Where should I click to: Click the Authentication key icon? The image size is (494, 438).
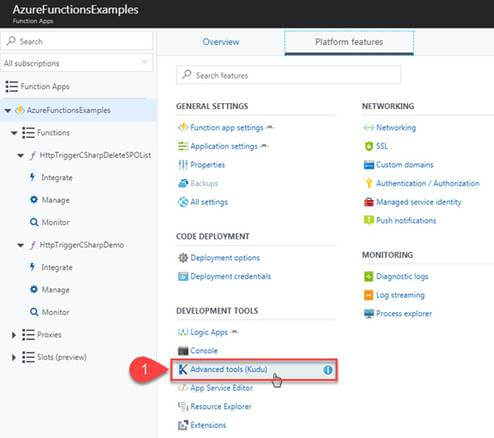[x=369, y=183]
